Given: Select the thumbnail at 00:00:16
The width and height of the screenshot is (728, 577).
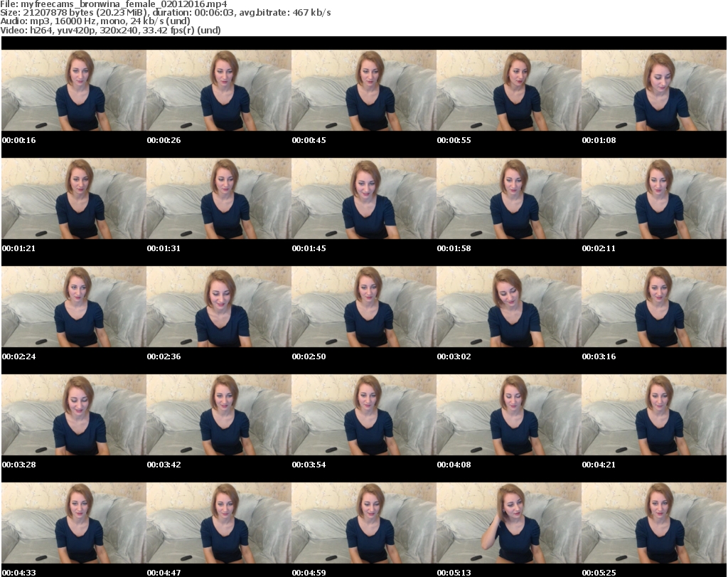Looking at the screenshot, I should tap(74, 90).
